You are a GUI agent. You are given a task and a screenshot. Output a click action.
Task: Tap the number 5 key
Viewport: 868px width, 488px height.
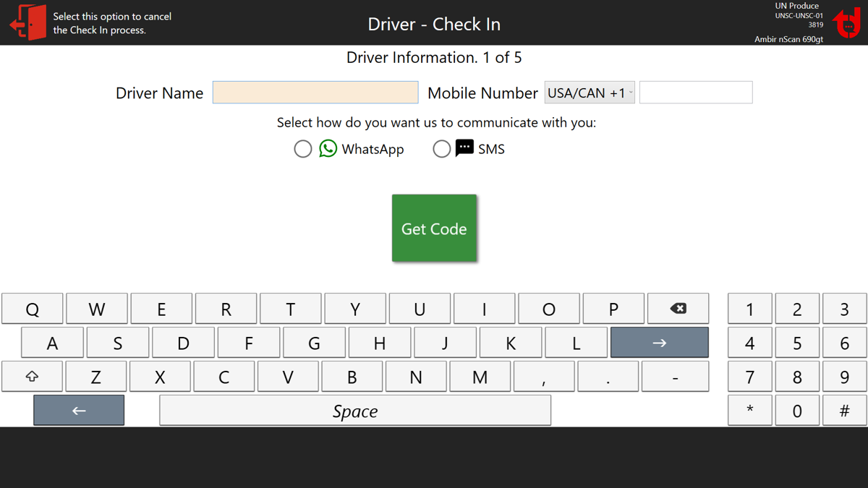[x=797, y=343]
